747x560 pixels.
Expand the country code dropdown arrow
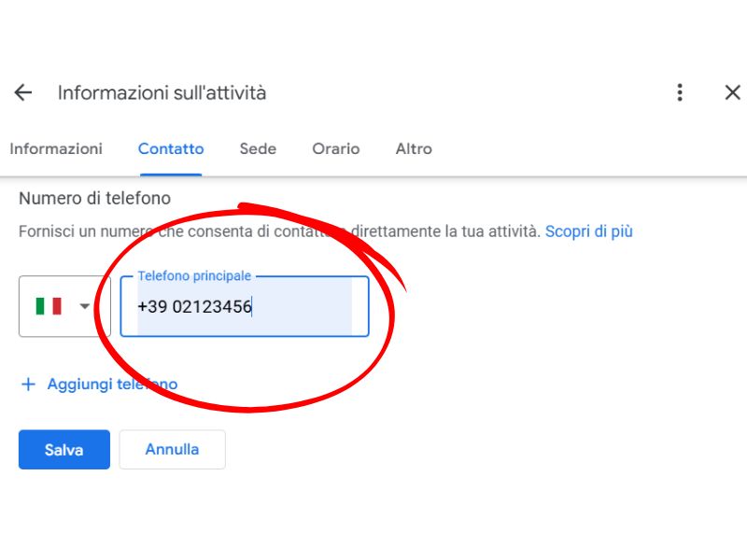tap(85, 306)
